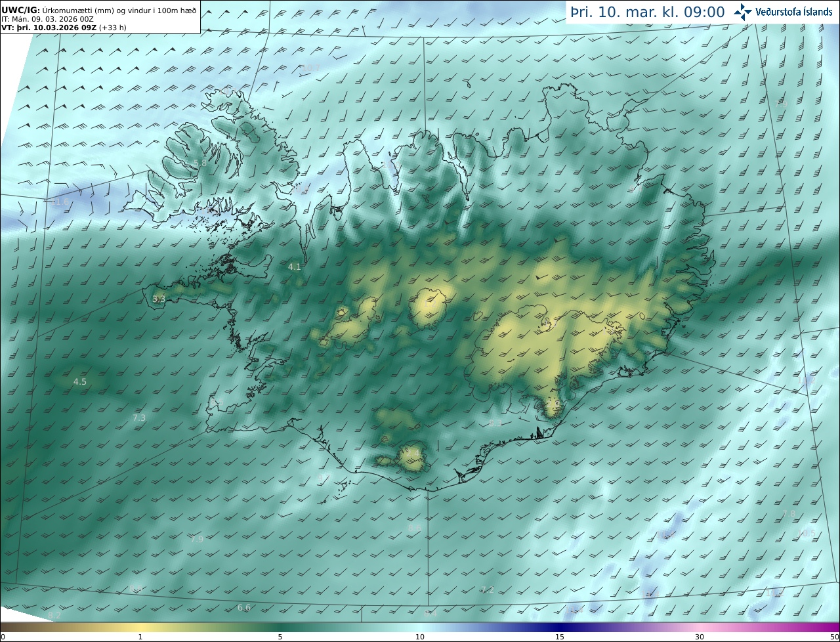
Task: Click the 7.2 value label on the map
Action: (487, 590)
